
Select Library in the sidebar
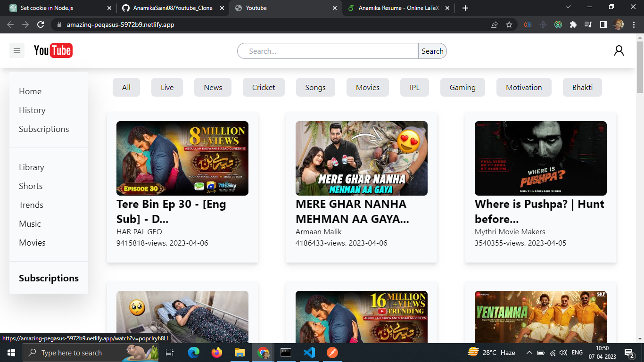click(31, 167)
